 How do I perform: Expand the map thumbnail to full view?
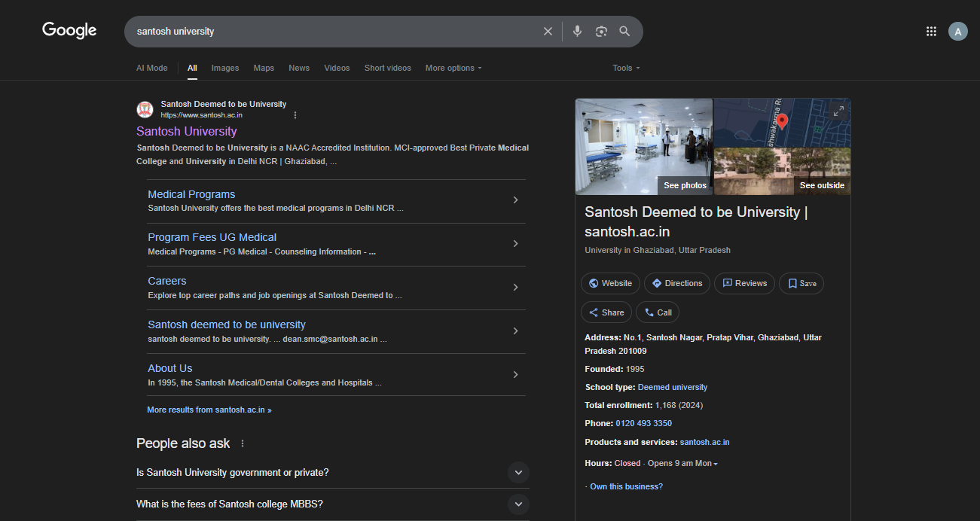(838, 111)
